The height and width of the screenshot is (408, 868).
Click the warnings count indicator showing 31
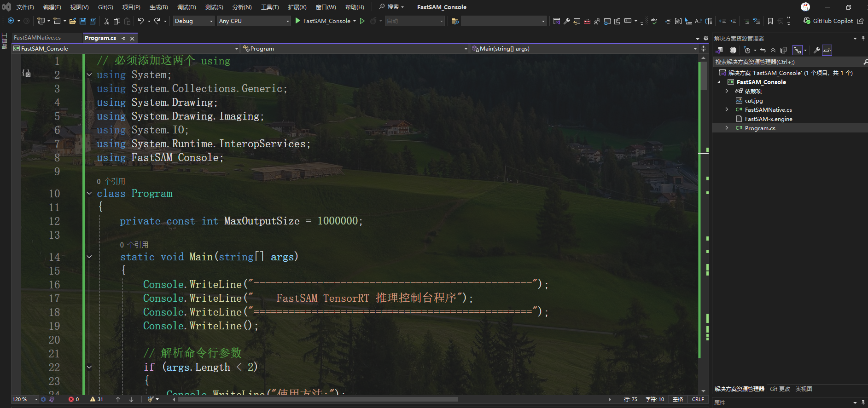(97, 399)
